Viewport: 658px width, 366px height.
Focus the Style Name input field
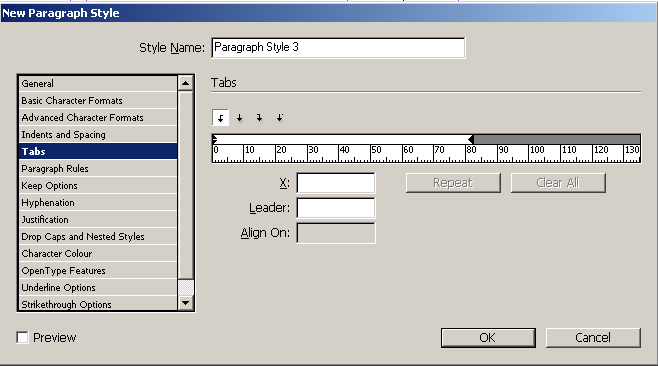[x=338, y=47]
